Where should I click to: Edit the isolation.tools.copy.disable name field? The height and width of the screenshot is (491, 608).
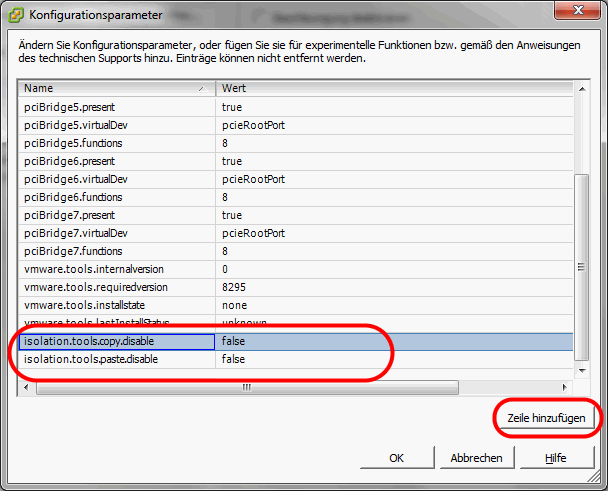tap(116, 341)
